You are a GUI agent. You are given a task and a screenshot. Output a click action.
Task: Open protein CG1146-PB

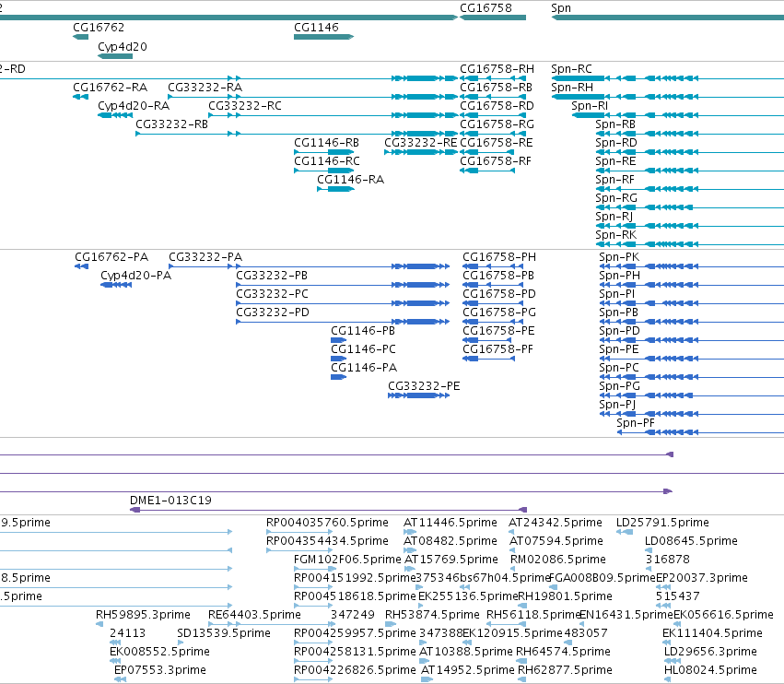[x=363, y=331]
